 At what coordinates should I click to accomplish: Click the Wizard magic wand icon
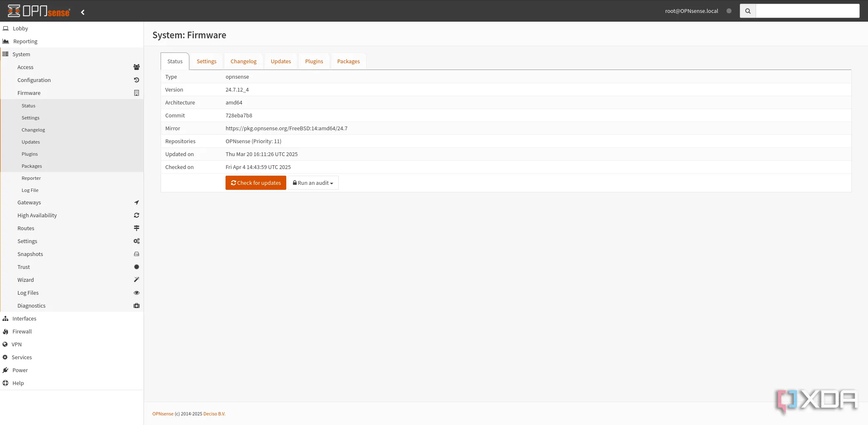(136, 280)
